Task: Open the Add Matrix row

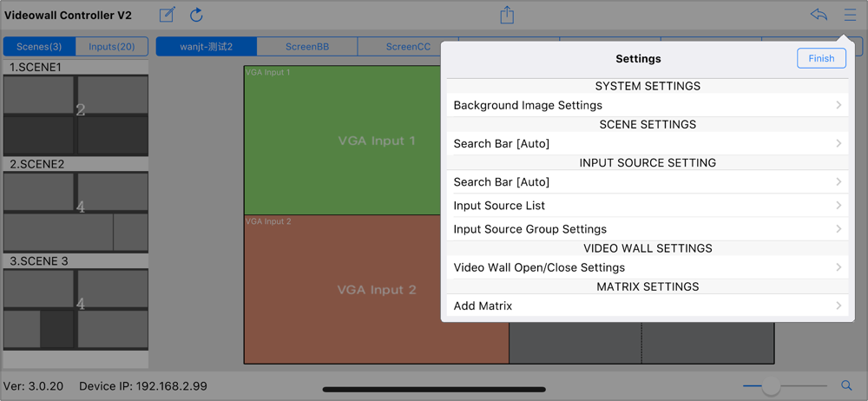Action: click(x=648, y=306)
